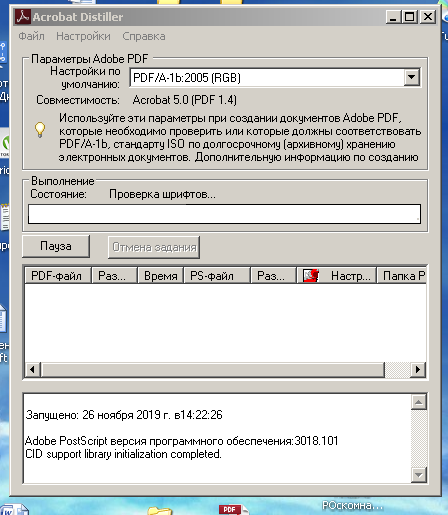
Task: Expand the default settings dropdown arrow
Action: [412, 77]
